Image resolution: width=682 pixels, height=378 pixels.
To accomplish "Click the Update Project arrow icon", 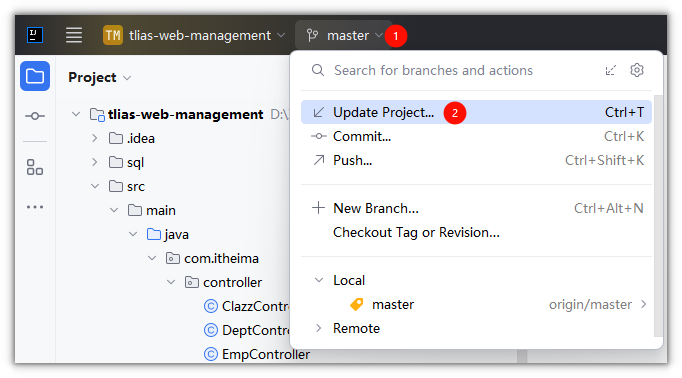I will tap(318, 112).
